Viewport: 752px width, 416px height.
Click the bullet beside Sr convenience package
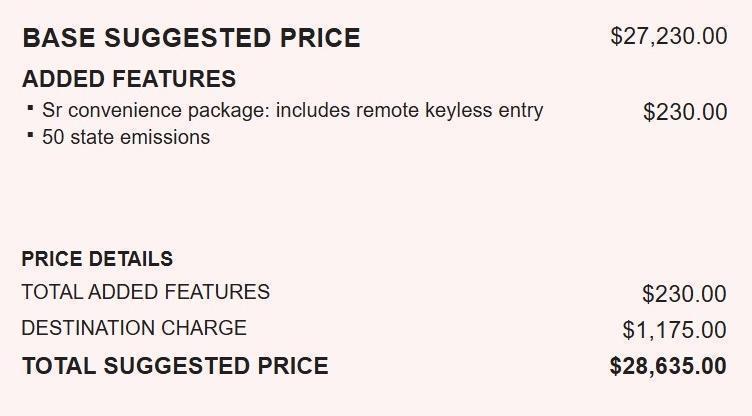[x=31, y=107]
